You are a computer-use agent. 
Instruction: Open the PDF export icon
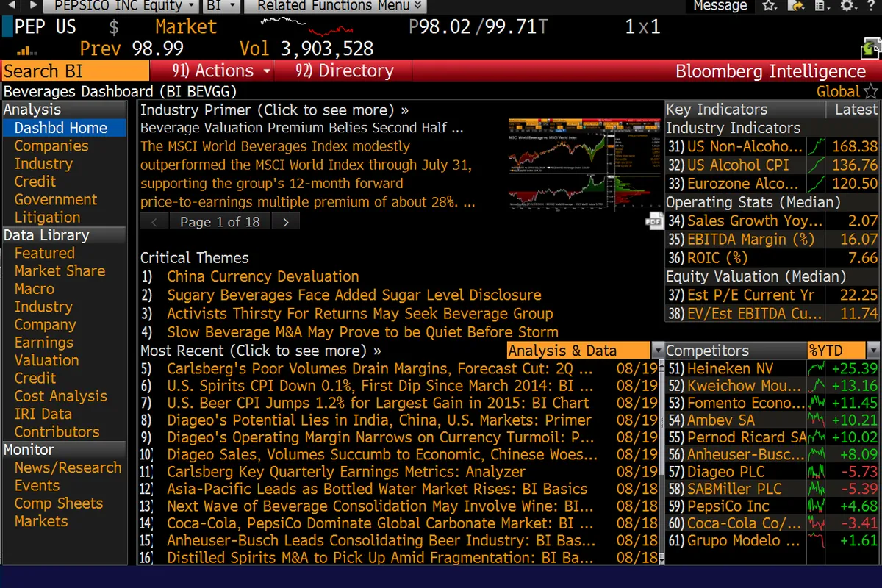click(x=653, y=220)
